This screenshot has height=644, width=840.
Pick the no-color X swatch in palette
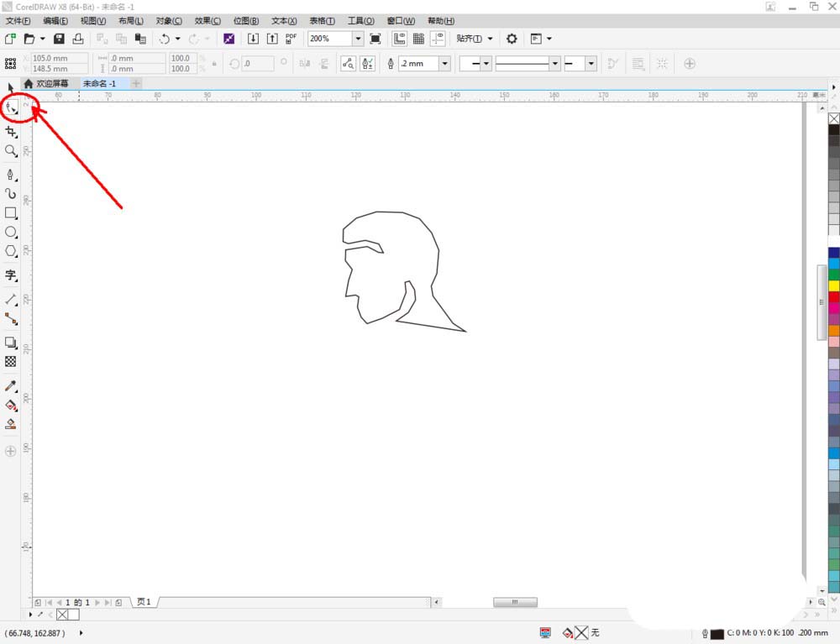(x=834, y=118)
